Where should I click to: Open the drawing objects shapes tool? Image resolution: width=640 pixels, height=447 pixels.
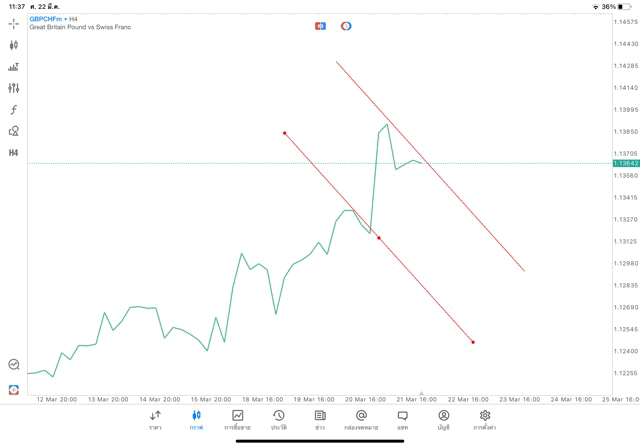14,131
